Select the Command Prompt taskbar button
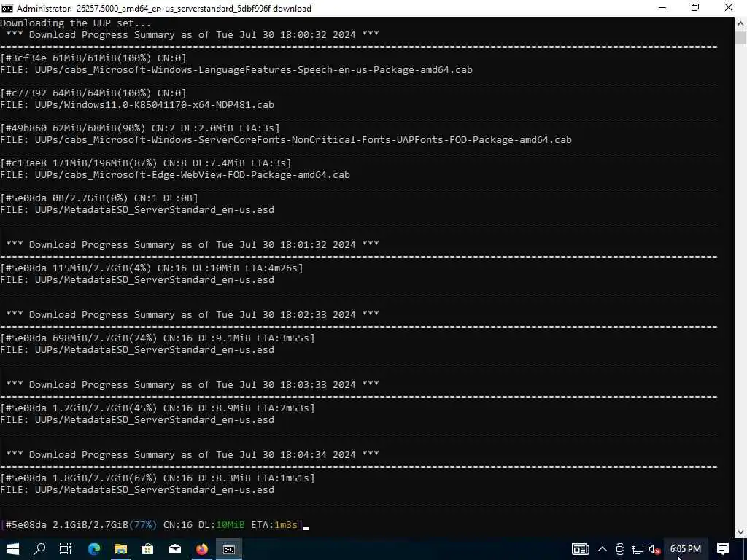 click(228, 549)
